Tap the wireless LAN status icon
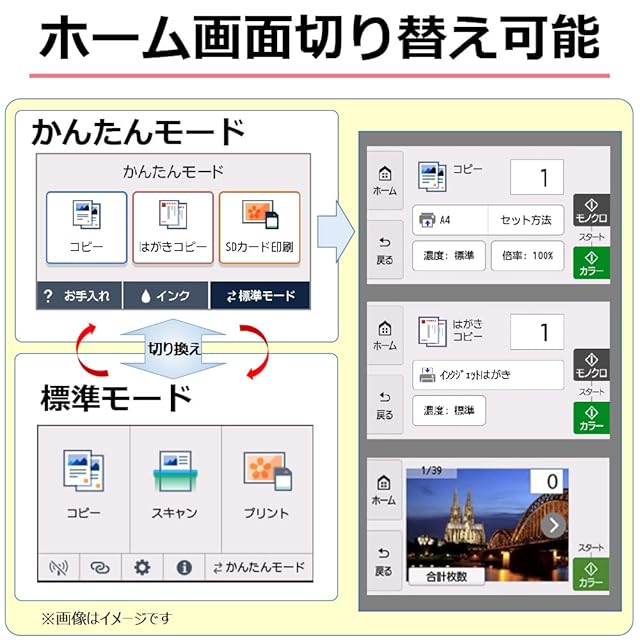640x640 pixels. click(58, 567)
